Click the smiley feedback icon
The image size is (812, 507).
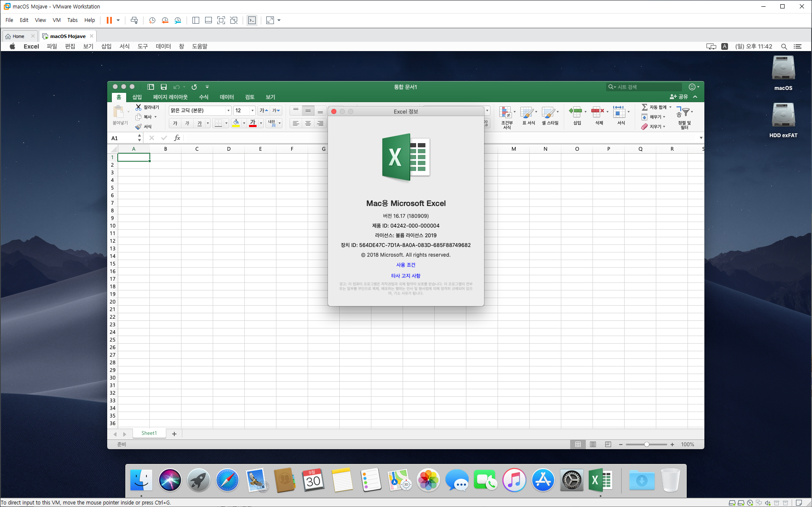[x=692, y=87]
